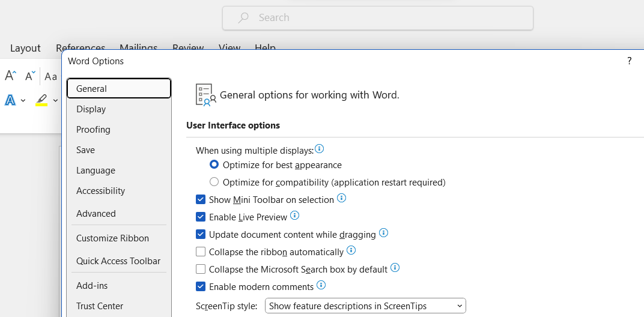Click the Change Case Aa icon
Image resolution: width=644 pixels, height=317 pixels.
click(51, 76)
